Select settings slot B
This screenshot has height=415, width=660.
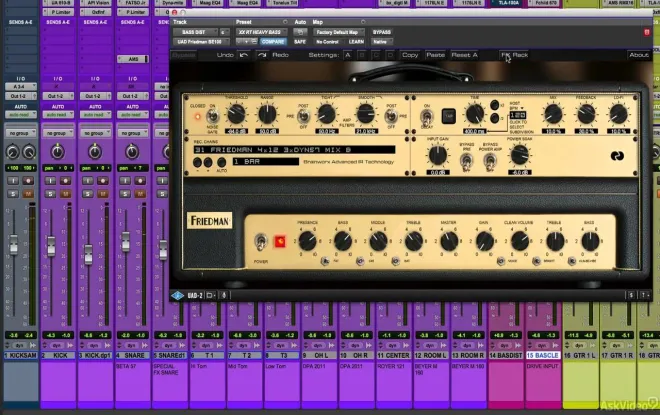point(362,55)
